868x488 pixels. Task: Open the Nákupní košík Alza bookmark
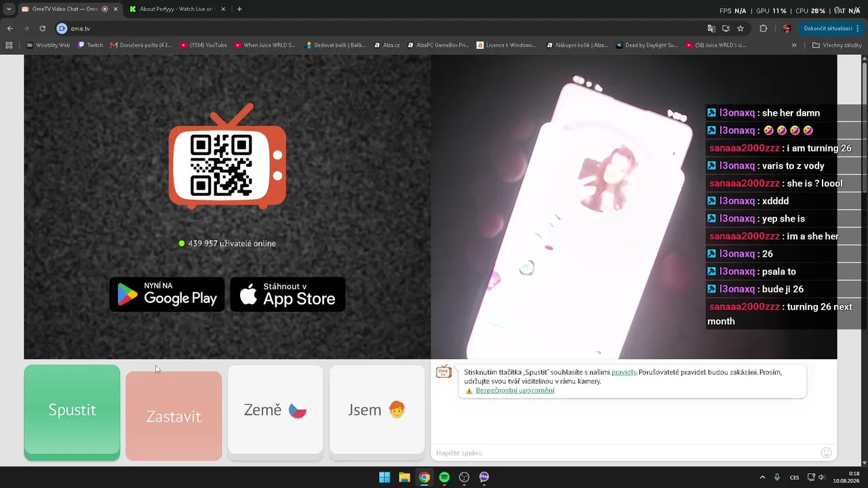(x=577, y=45)
